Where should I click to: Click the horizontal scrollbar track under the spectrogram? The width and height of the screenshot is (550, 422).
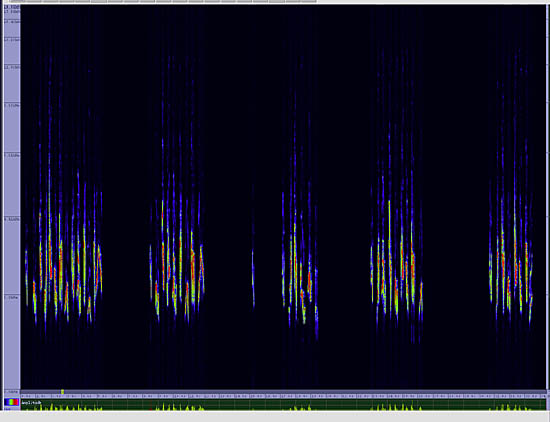point(283,391)
